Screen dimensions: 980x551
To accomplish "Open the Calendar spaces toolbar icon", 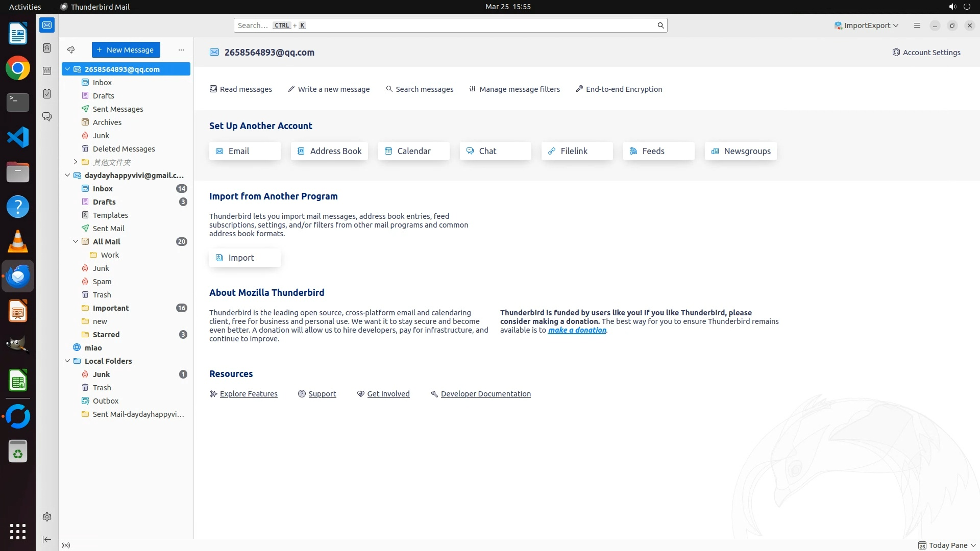I will (x=47, y=71).
